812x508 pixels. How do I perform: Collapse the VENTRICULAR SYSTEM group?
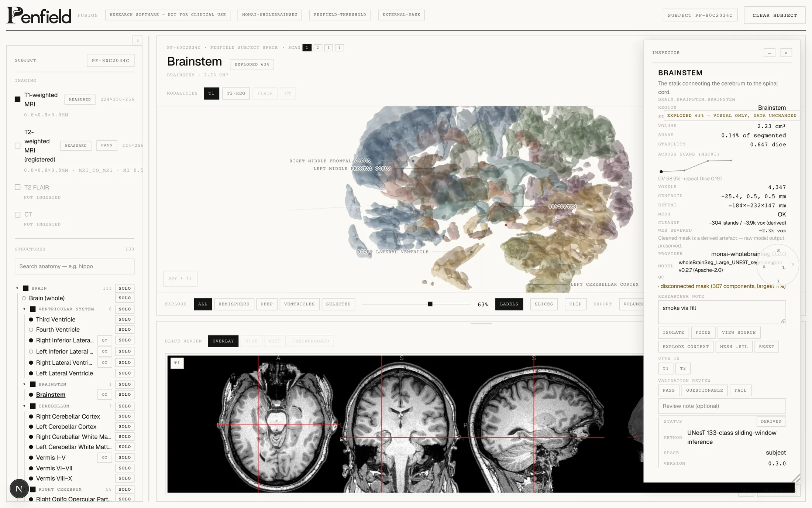click(24, 309)
